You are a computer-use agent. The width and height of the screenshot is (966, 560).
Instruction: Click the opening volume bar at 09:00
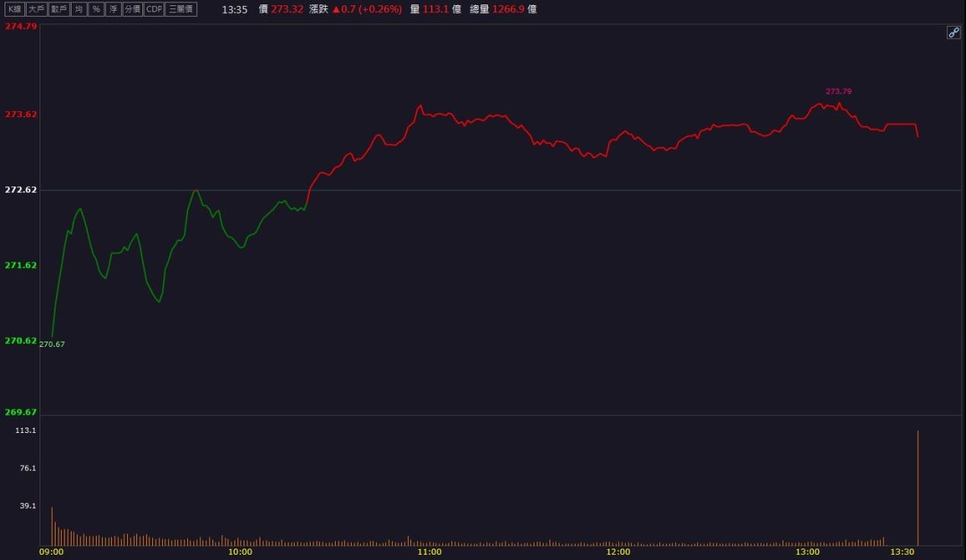point(52,526)
